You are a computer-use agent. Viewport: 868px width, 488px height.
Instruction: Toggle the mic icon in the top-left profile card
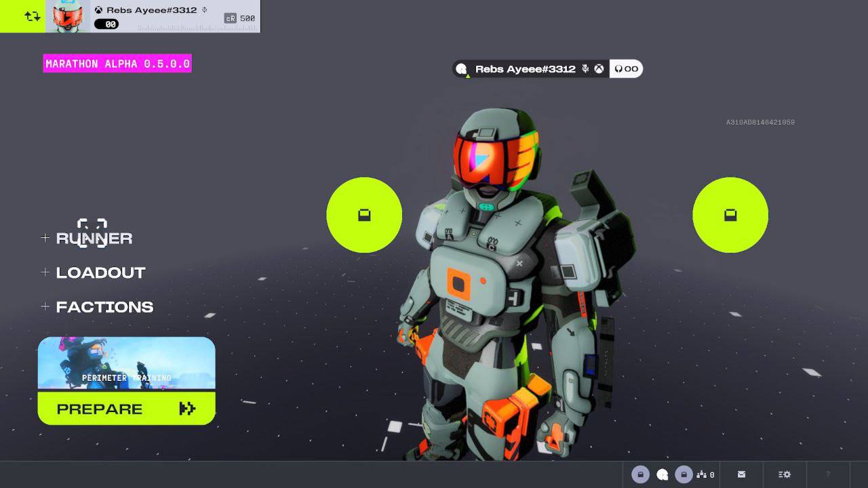coord(205,10)
